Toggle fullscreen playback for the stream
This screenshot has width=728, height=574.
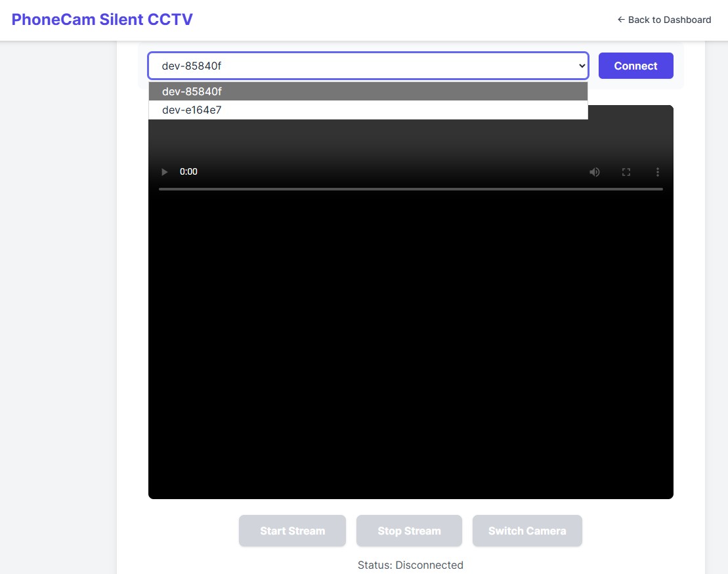[626, 171]
